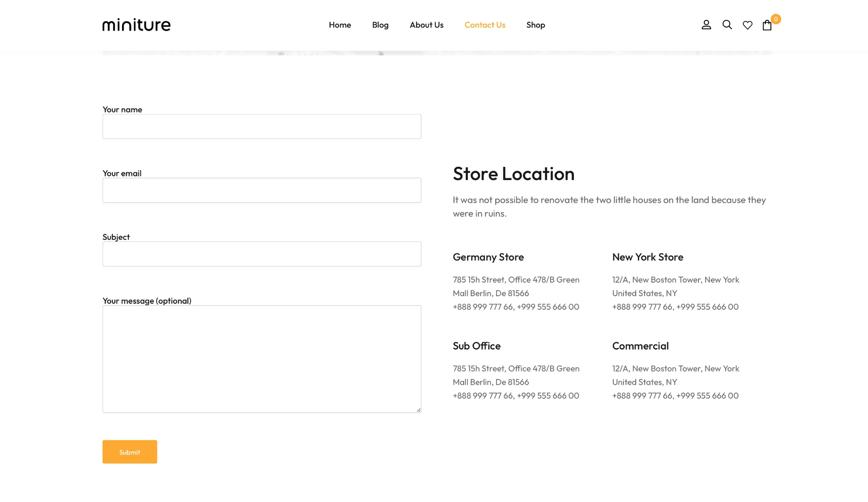This screenshot has height=502, width=868.
Task: Click the New York Store heading
Action: tap(647, 257)
